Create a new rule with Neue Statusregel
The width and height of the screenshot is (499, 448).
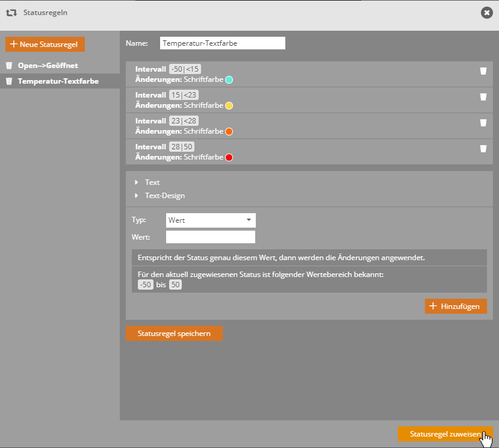point(45,45)
